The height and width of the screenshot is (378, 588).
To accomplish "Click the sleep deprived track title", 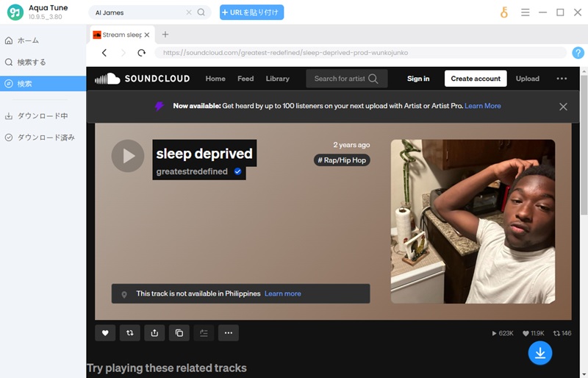I will [204, 154].
